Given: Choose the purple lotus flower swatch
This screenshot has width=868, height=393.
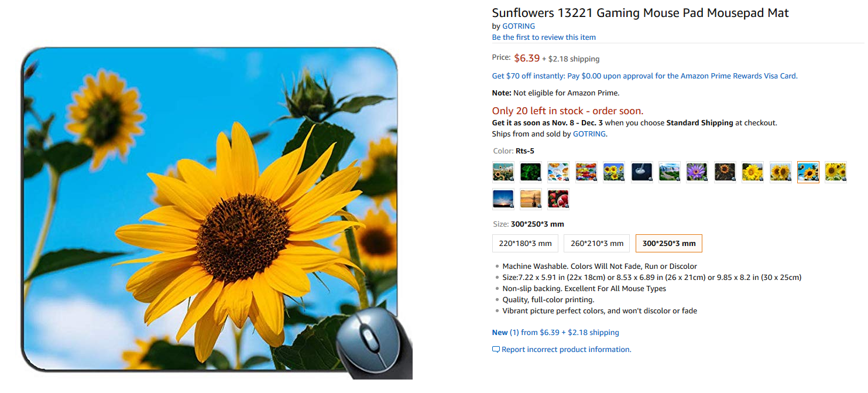Looking at the screenshot, I should [x=697, y=172].
